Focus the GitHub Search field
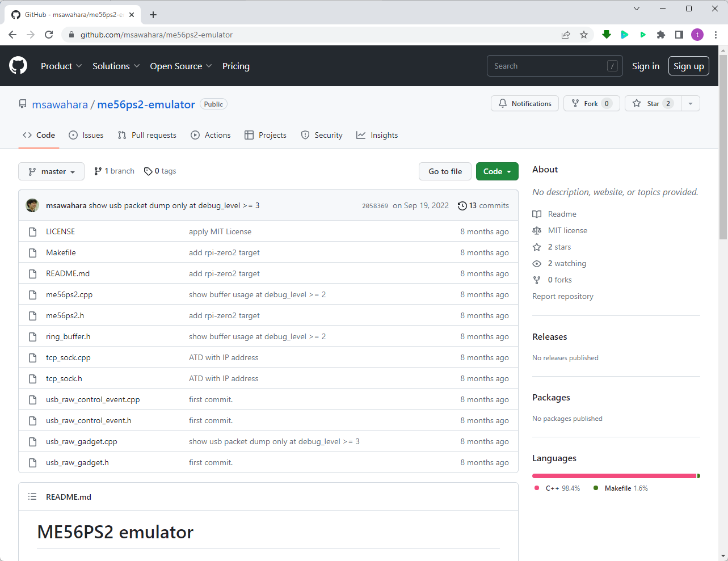Viewport: 728px width, 561px height. tap(554, 66)
